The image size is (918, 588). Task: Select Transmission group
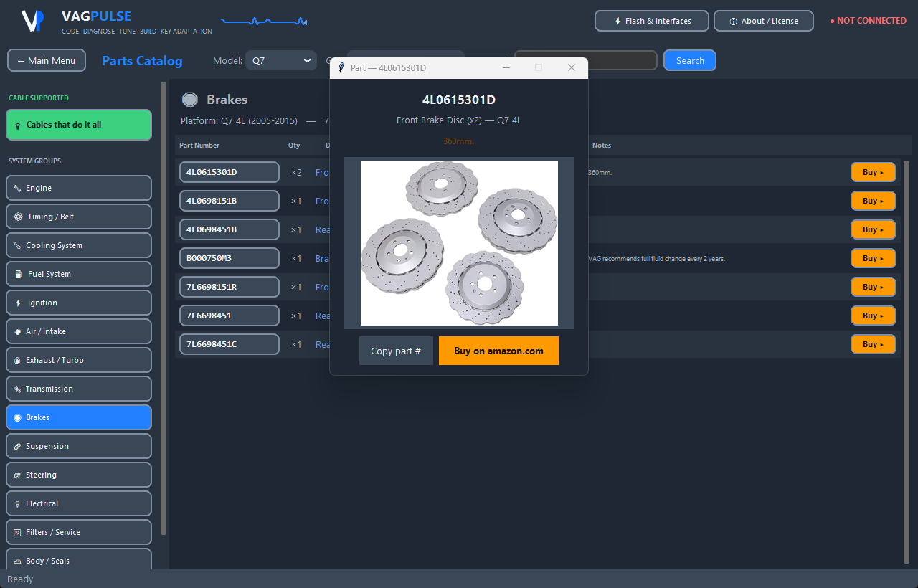click(x=79, y=389)
